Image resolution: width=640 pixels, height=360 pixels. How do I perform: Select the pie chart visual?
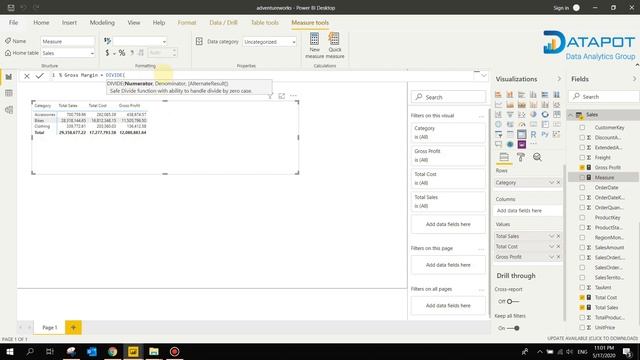pyautogui.click(x=533, y=114)
